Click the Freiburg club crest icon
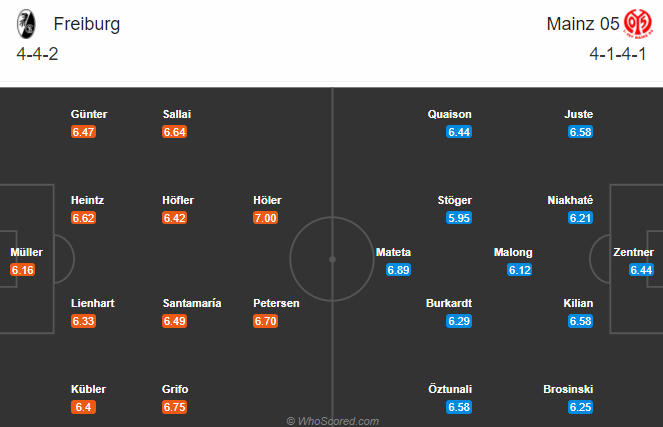This screenshot has height=427, width=663. 26,24
